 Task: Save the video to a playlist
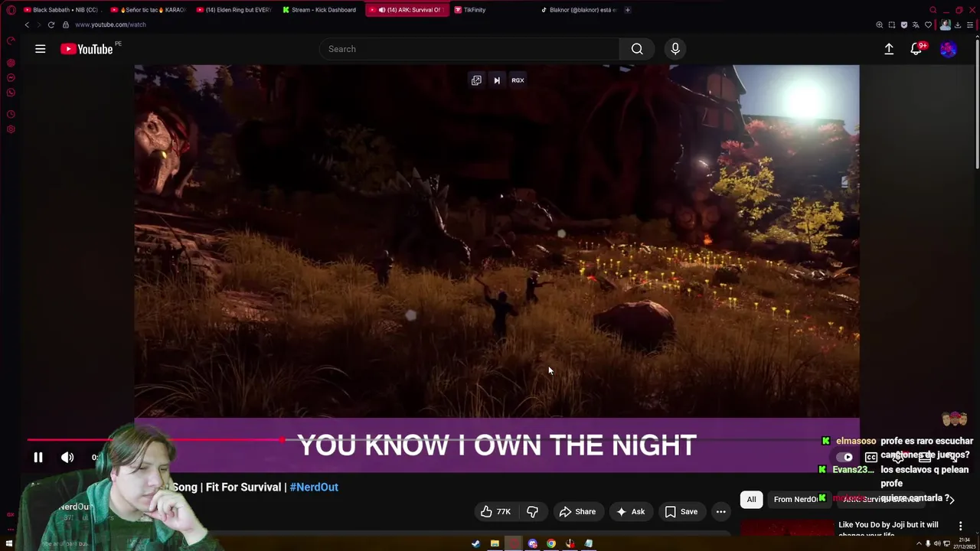pyautogui.click(x=681, y=512)
